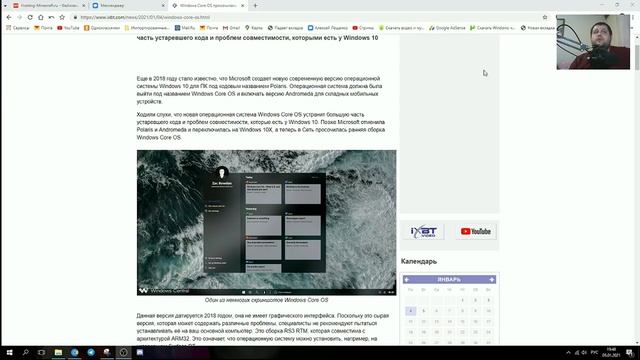
Task: Open Telegram from taskbar
Action: point(91,352)
